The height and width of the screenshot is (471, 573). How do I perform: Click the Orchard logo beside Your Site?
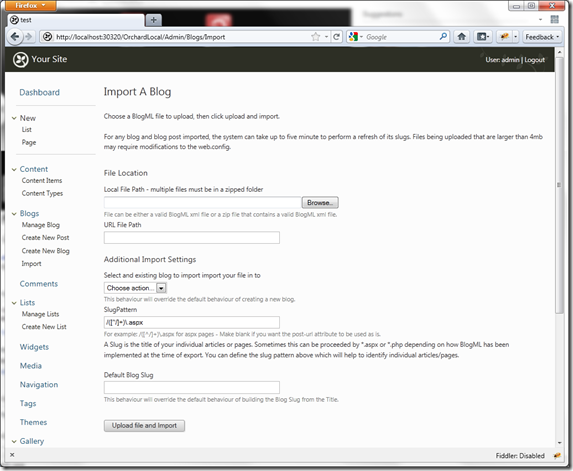[20, 60]
